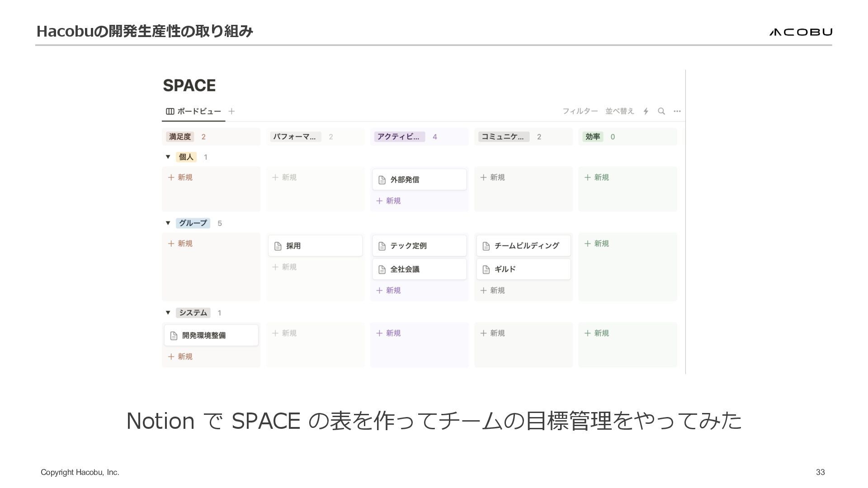Image resolution: width=868 pixels, height=488 pixels.
Task: Click the コミュニケ... column header tag
Action: click(503, 137)
